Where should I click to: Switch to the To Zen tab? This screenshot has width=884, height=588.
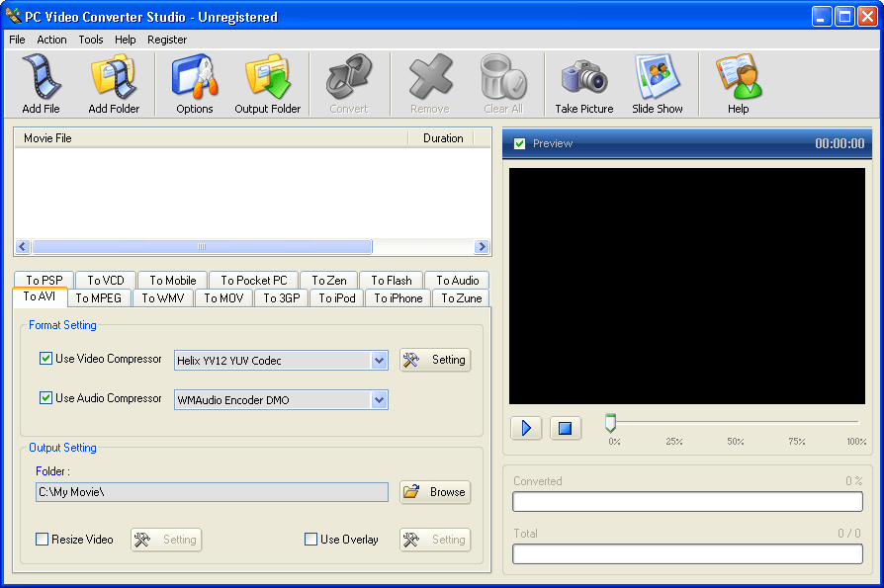pyautogui.click(x=328, y=280)
